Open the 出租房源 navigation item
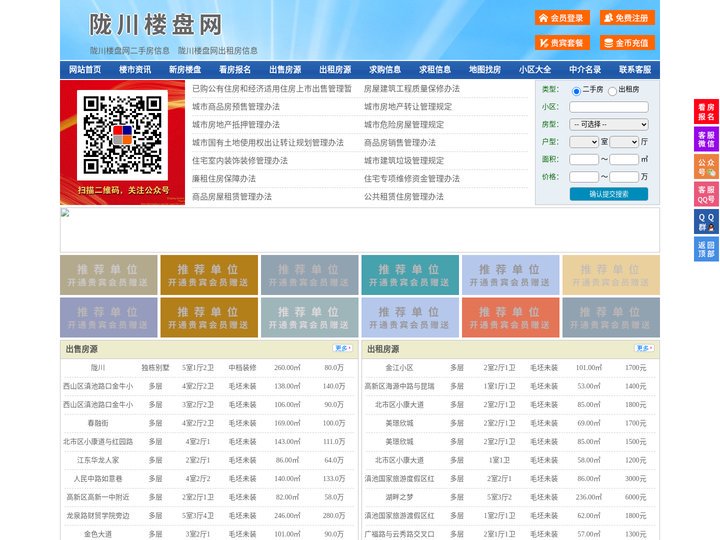The height and width of the screenshot is (540, 720). [x=335, y=70]
